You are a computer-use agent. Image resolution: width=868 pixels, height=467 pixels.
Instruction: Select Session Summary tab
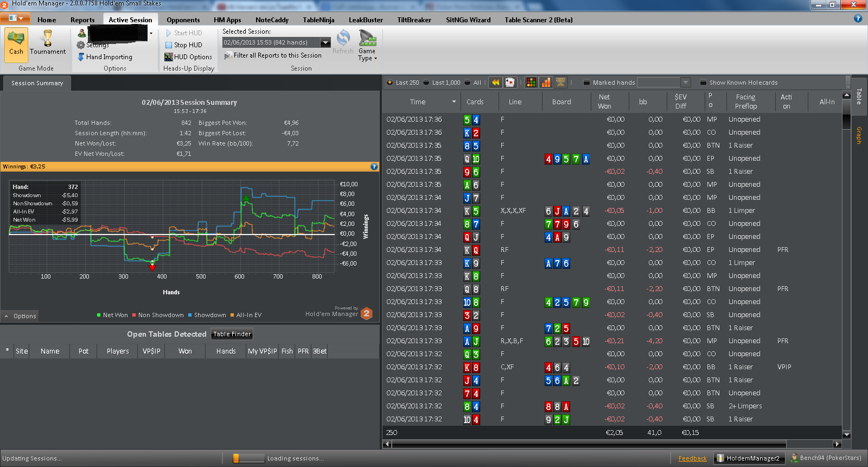pyautogui.click(x=37, y=83)
